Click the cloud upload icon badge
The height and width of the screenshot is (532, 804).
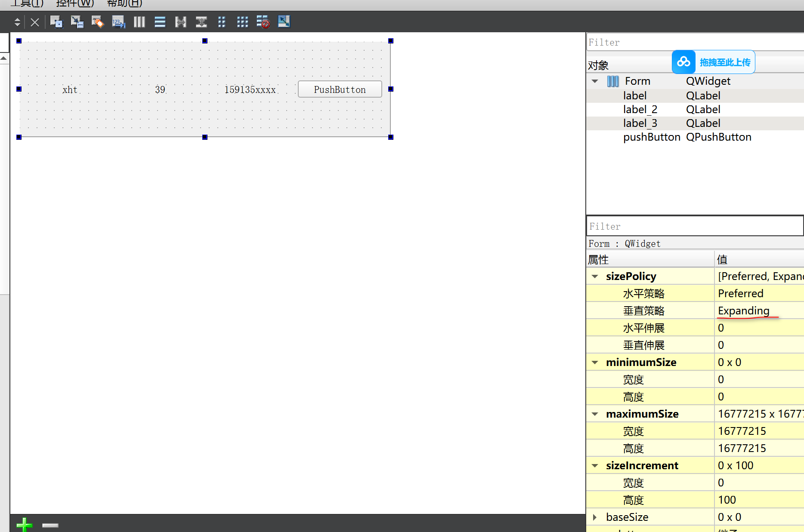click(x=683, y=62)
